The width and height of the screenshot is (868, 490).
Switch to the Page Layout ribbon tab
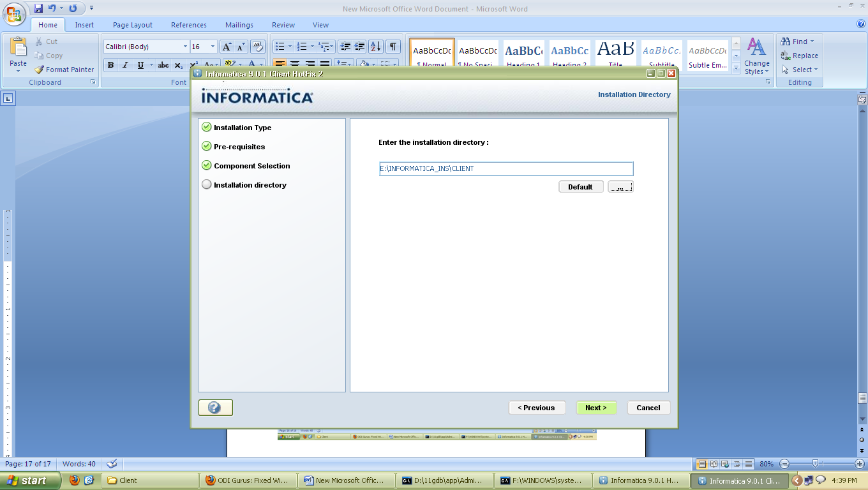click(x=133, y=25)
